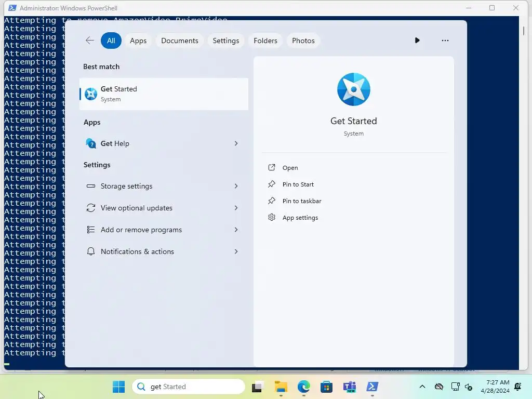Click Pin to taskbar option
Viewport: 532px width, 399px height.
(302, 201)
